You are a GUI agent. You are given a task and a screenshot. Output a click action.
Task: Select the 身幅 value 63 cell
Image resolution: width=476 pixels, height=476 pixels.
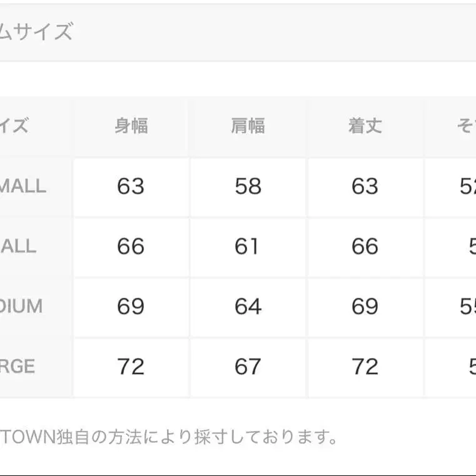tap(131, 186)
